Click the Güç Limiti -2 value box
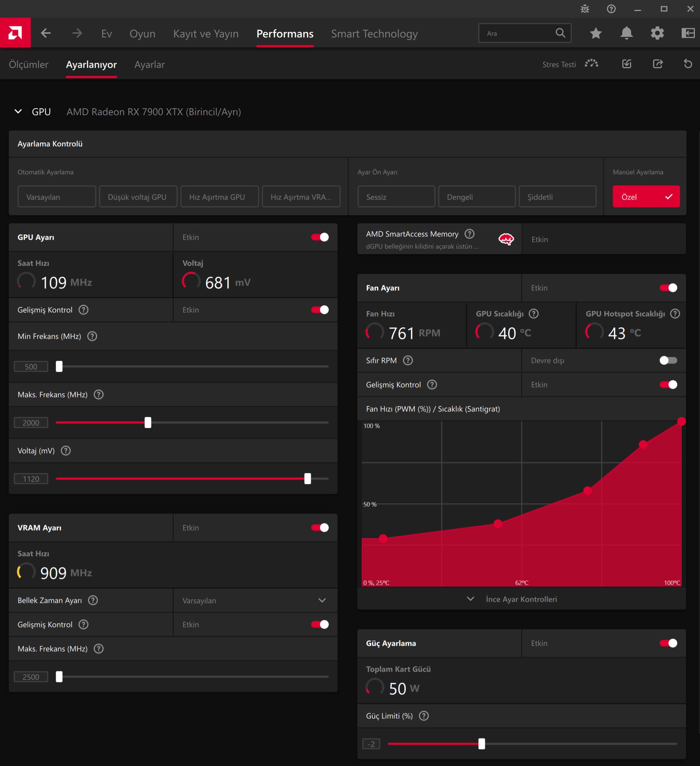700x766 pixels. pyautogui.click(x=372, y=744)
